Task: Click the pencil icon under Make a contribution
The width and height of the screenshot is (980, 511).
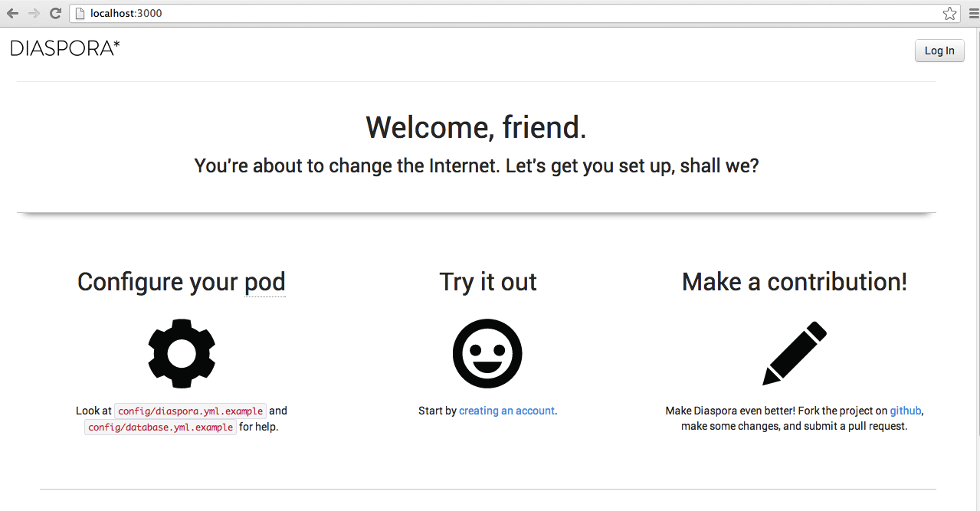Action: tap(795, 353)
